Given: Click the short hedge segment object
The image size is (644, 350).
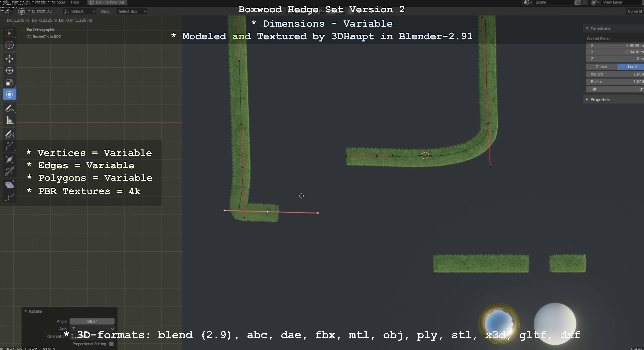Looking at the screenshot, I should tap(568, 263).
